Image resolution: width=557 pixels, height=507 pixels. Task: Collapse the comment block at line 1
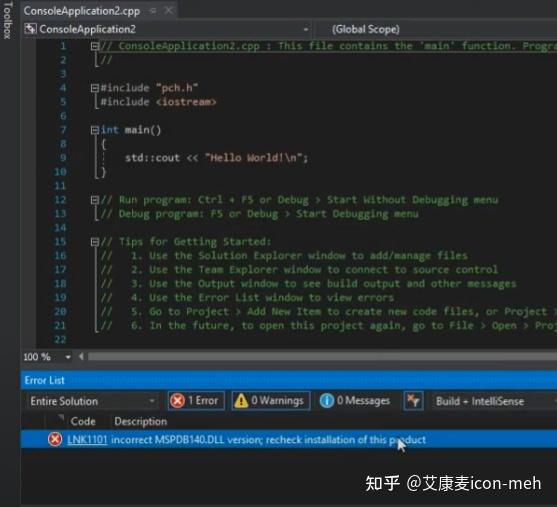pyautogui.click(x=94, y=46)
